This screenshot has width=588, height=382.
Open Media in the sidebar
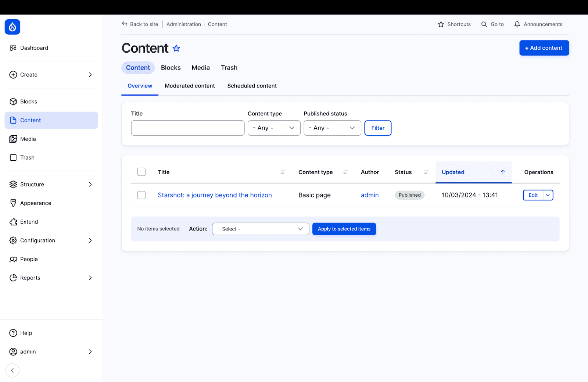coord(51,139)
